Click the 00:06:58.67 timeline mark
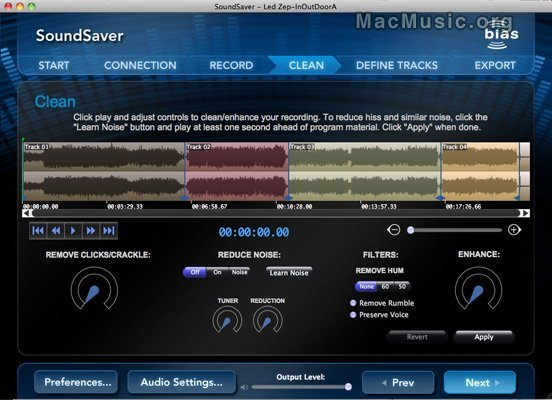 [209, 206]
